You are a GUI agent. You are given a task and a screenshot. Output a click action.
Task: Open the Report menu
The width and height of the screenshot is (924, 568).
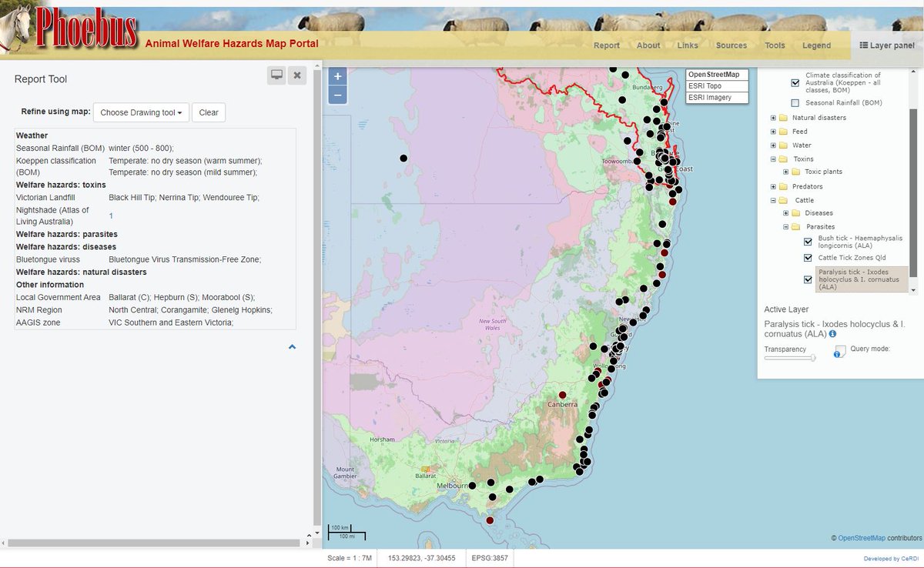click(x=607, y=45)
